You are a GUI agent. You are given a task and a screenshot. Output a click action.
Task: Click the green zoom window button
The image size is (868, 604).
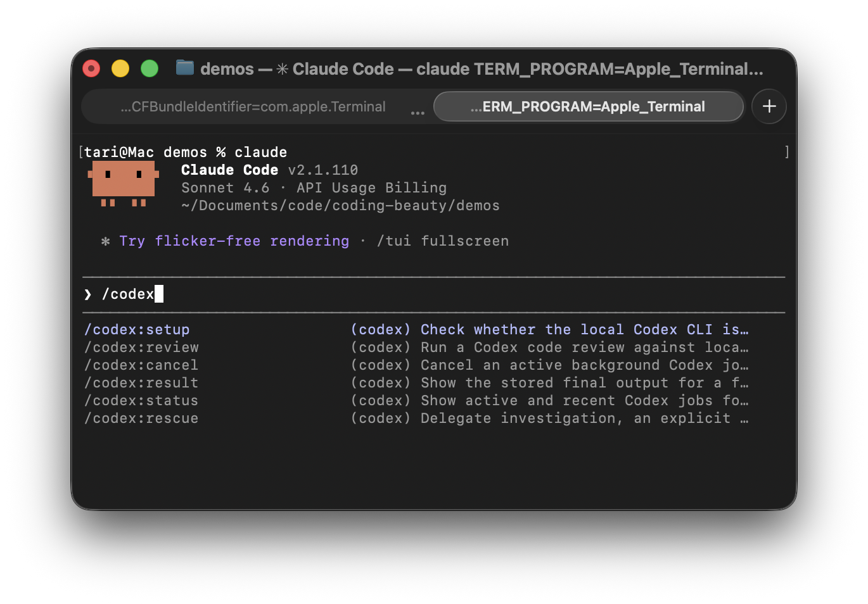pyautogui.click(x=150, y=68)
